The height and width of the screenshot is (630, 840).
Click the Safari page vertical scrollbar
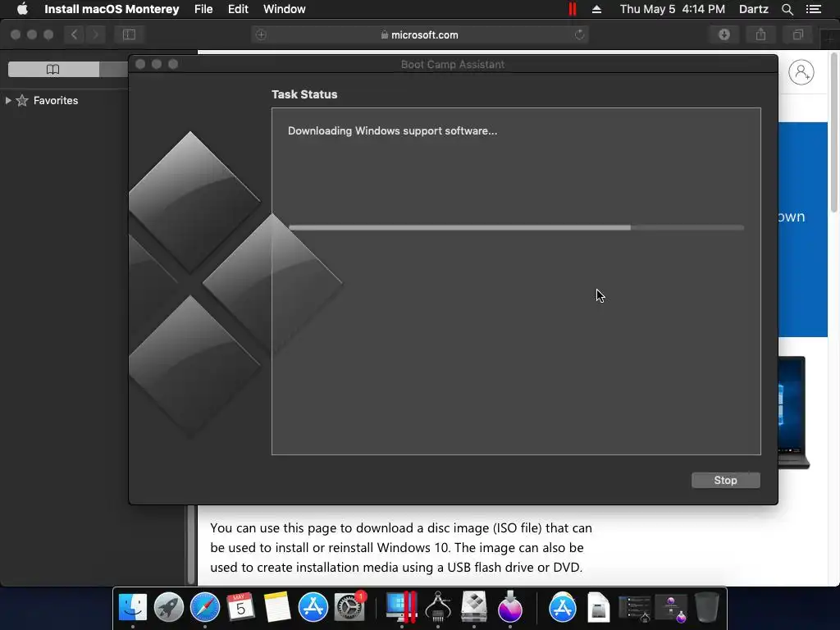click(x=834, y=132)
